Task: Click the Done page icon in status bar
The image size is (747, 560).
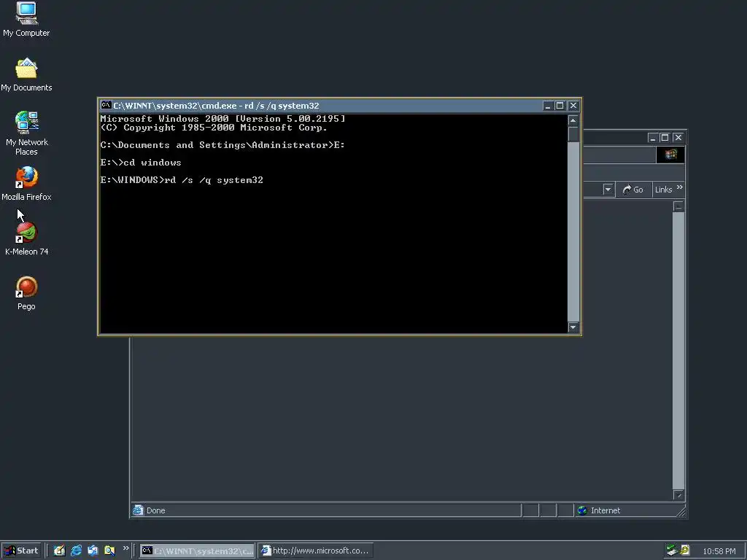Action: point(138,510)
